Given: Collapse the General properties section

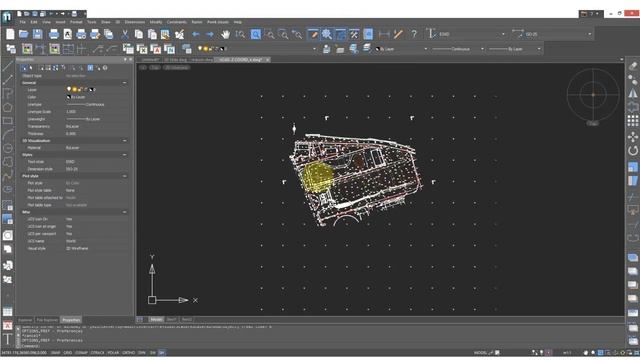Looking at the screenshot, I should [124, 83].
